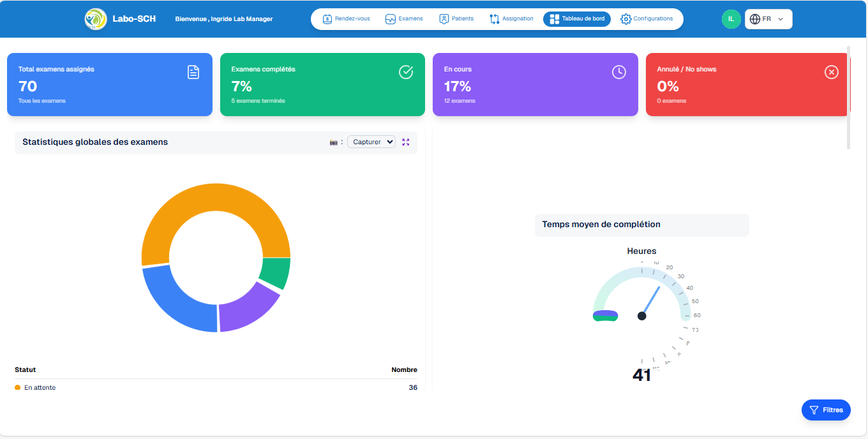Select the En attente legend entry
Viewport: 868px width, 439px height.
point(34,387)
